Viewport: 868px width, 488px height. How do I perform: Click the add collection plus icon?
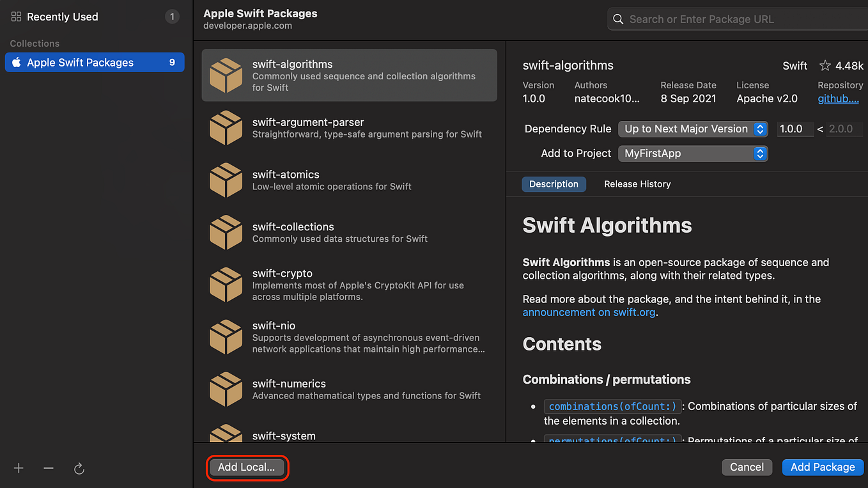point(18,468)
